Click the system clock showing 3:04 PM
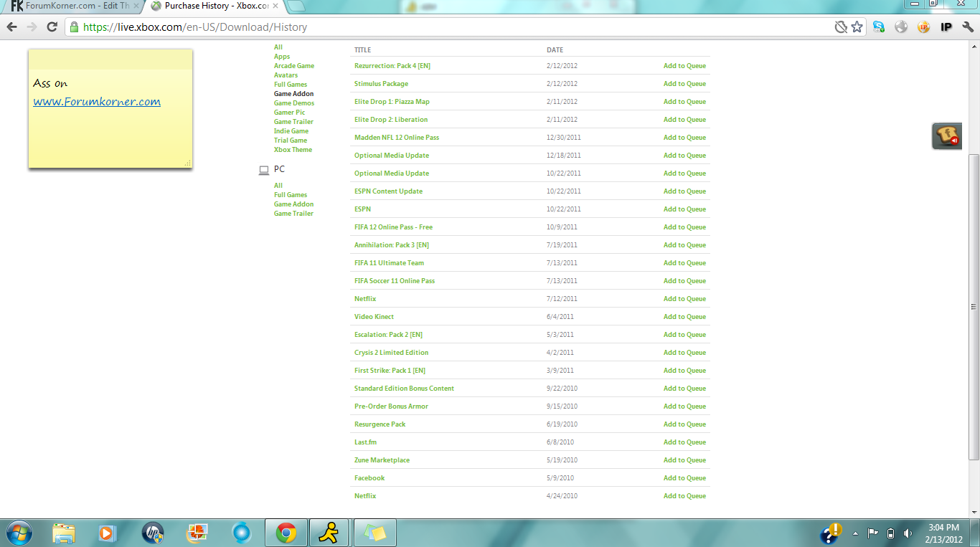The height and width of the screenshot is (547, 980). coord(943,528)
